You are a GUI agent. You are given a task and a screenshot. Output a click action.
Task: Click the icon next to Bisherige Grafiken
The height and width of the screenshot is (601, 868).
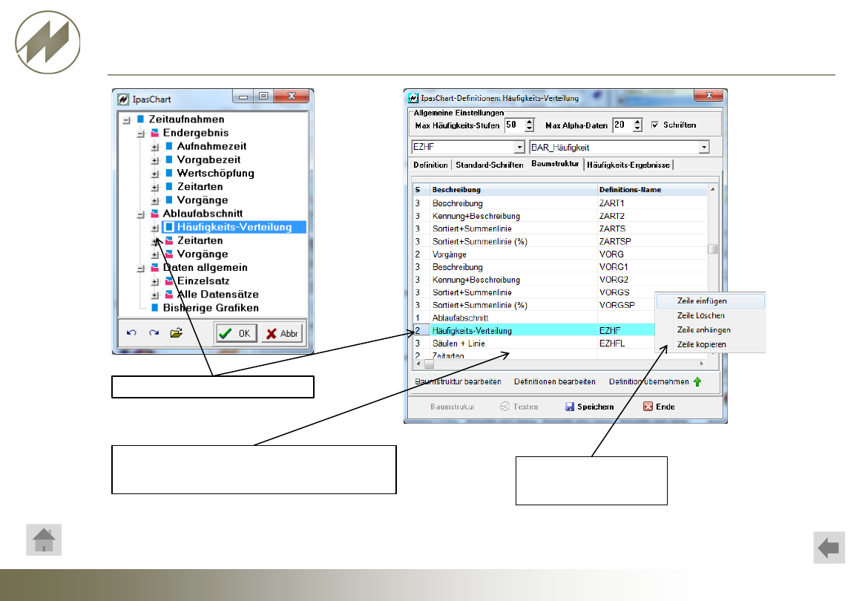point(155,308)
